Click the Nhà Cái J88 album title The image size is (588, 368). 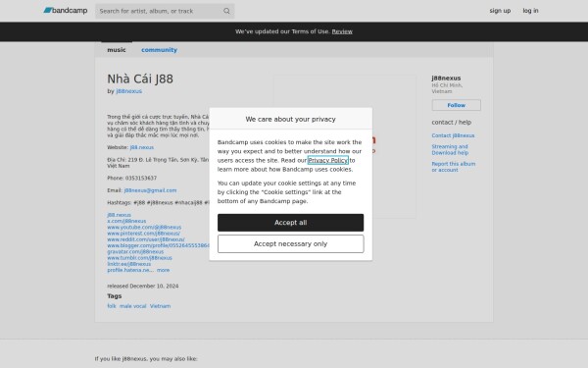[140, 79]
